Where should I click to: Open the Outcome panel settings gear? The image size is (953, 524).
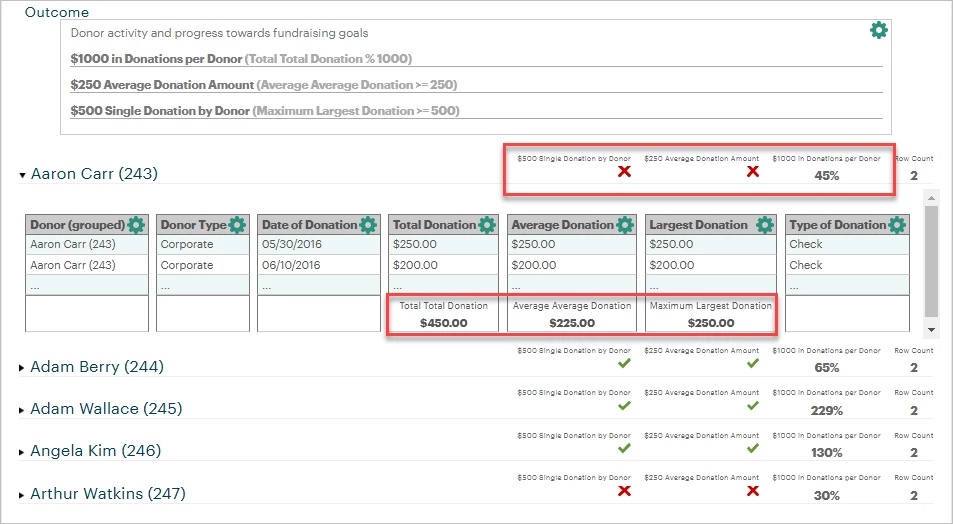pyautogui.click(x=878, y=30)
